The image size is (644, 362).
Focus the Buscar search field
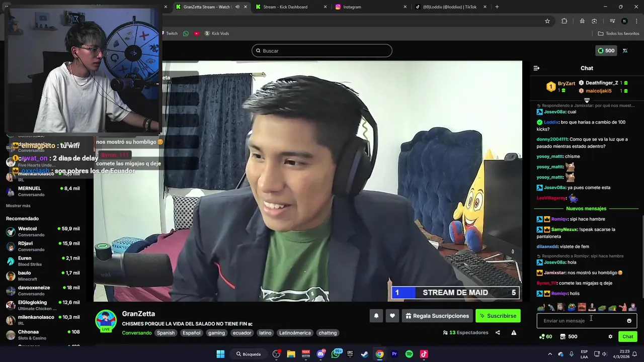pyautogui.click(x=322, y=51)
